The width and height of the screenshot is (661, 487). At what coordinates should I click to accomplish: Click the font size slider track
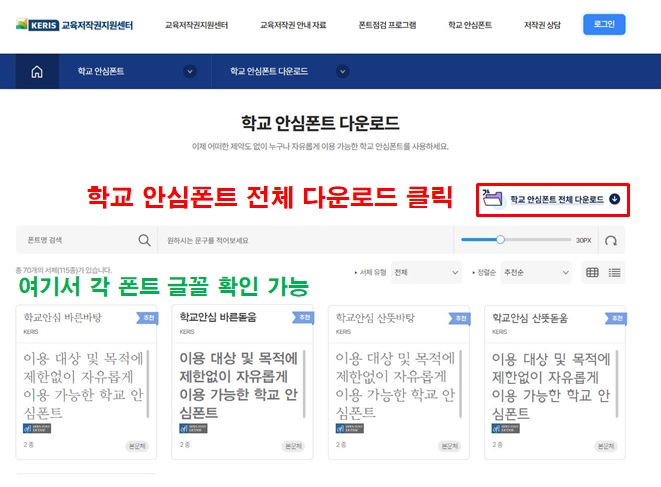click(x=516, y=239)
